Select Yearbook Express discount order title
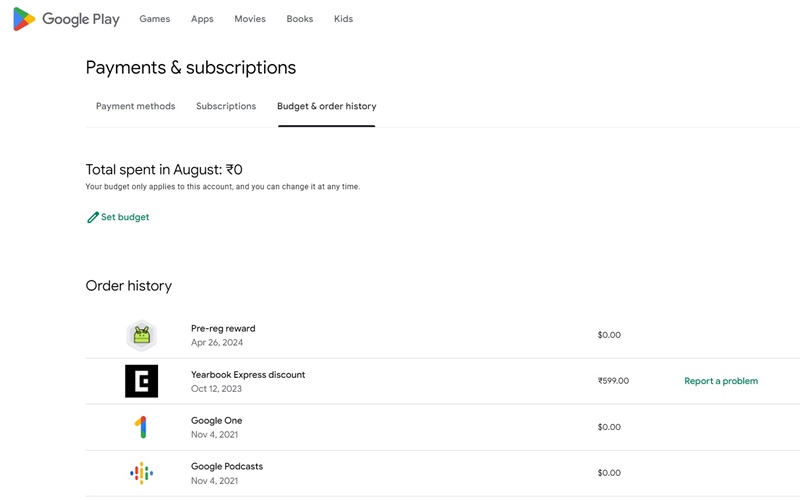 (x=248, y=374)
